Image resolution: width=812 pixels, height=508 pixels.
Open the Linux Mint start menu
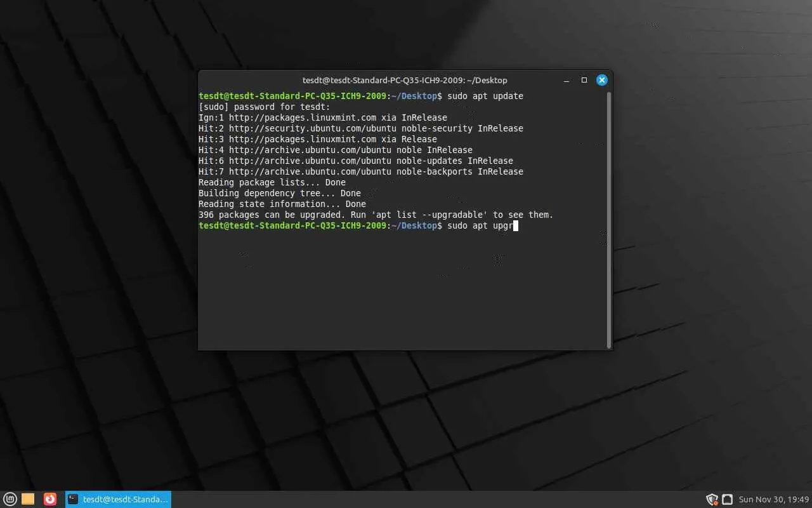click(x=11, y=499)
